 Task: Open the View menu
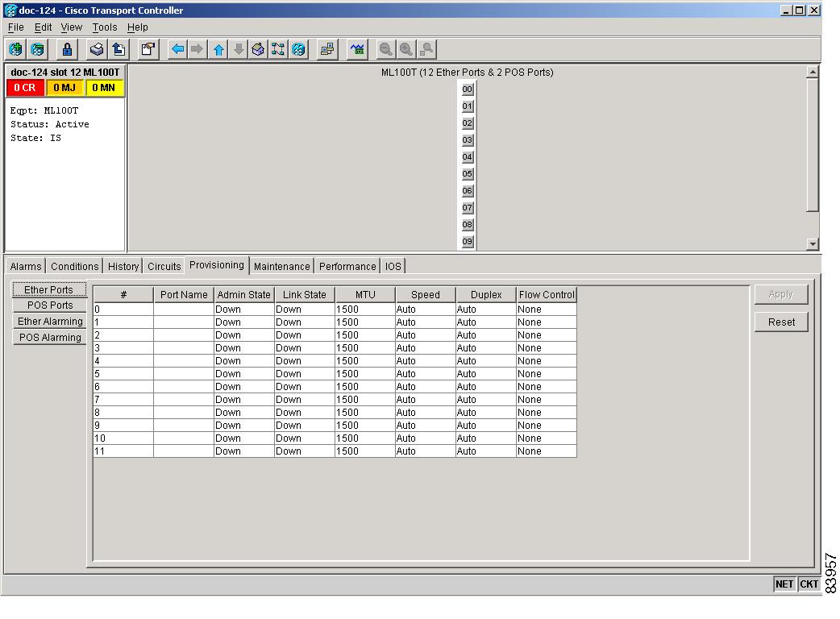coord(71,27)
